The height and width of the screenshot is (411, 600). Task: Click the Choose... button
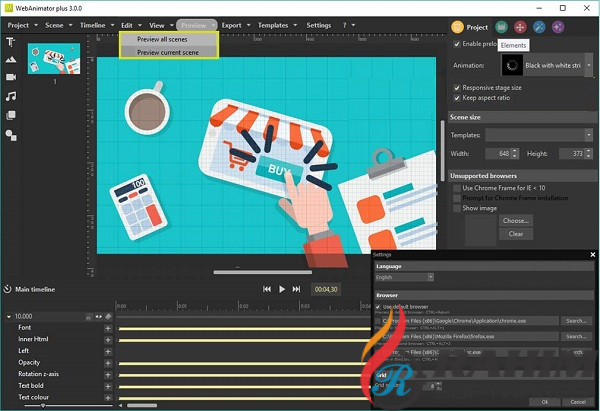[x=515, y=220]
